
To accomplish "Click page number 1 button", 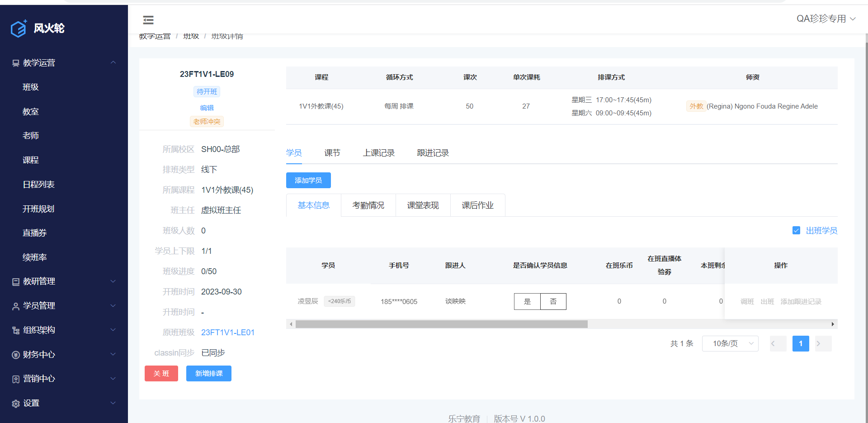I will coord(801,344).
